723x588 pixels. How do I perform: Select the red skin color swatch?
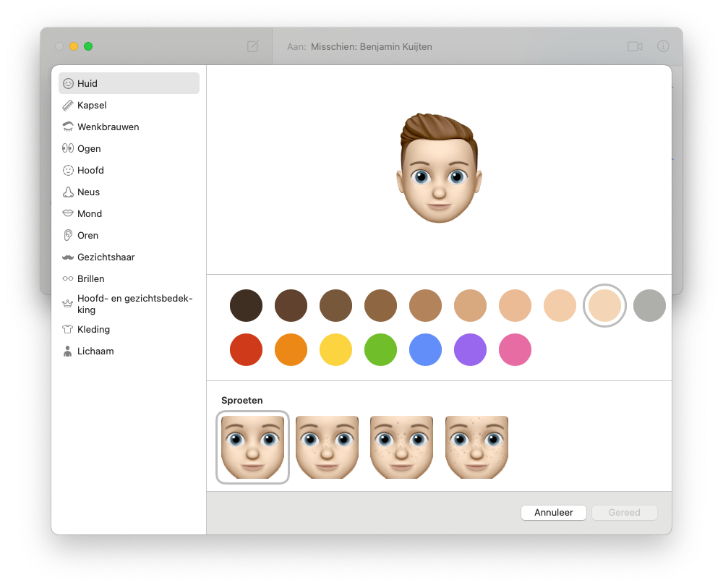click(x=247, y=349)
